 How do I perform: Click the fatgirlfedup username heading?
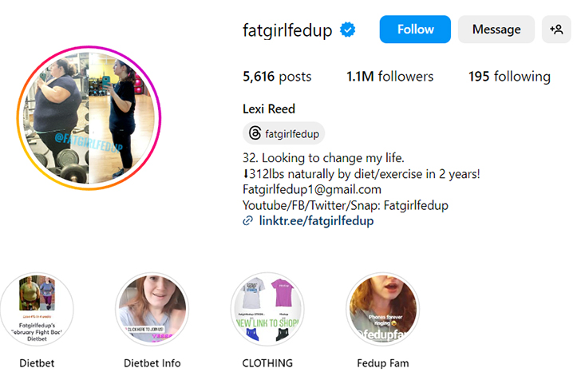(287, 30)
